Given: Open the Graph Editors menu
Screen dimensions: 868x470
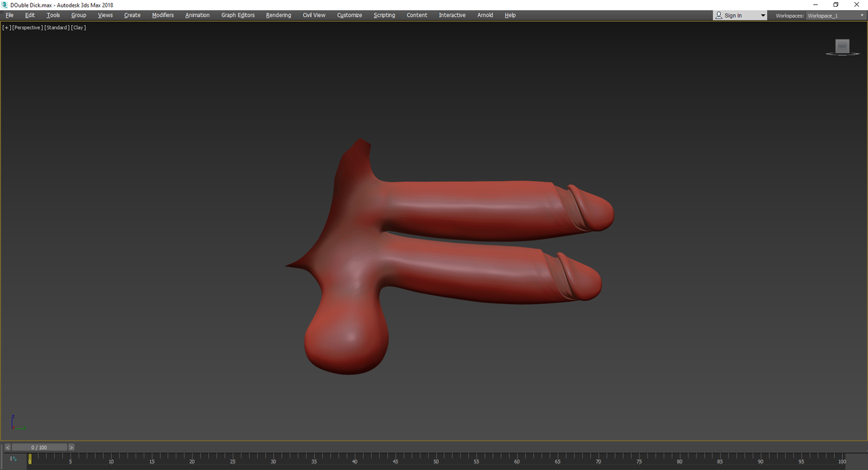Looking at the screenshot, I should coord(238,15).
